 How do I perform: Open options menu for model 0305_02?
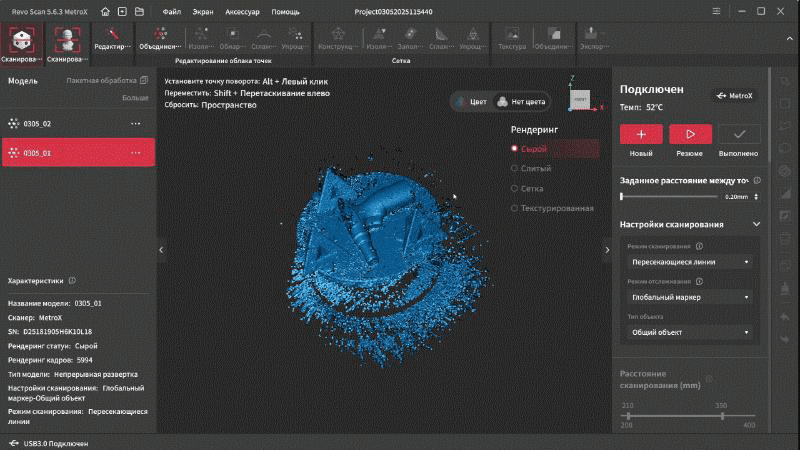coord(136,123)
